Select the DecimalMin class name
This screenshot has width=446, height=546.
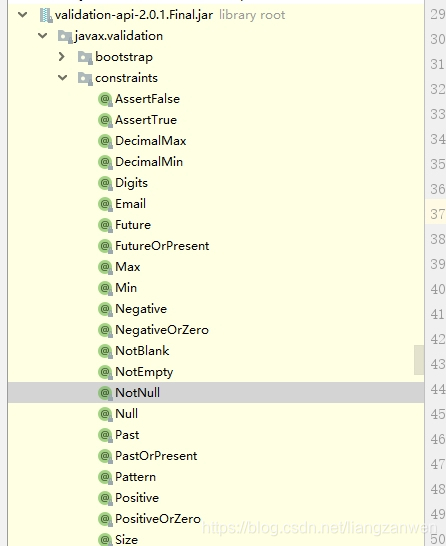149,162
